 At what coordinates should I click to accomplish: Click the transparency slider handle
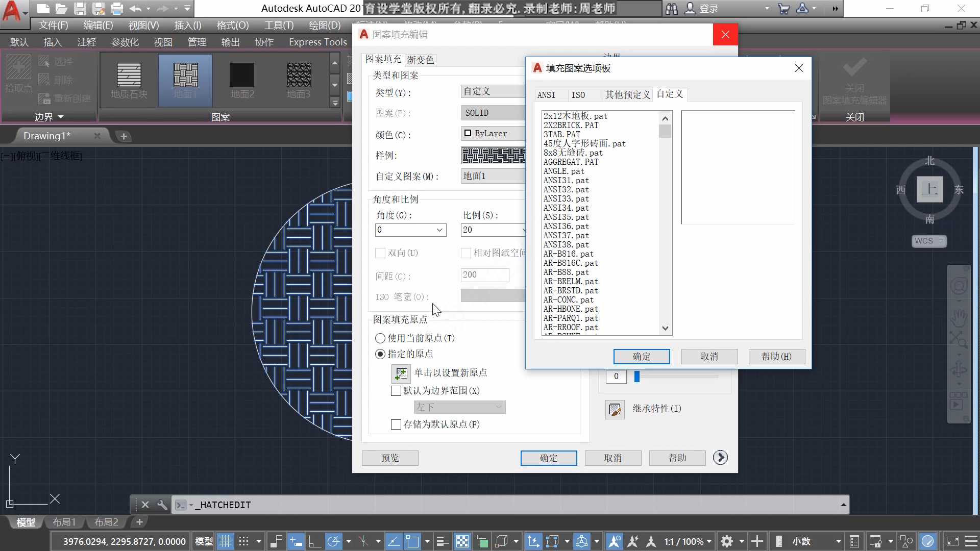click(637, 377)
